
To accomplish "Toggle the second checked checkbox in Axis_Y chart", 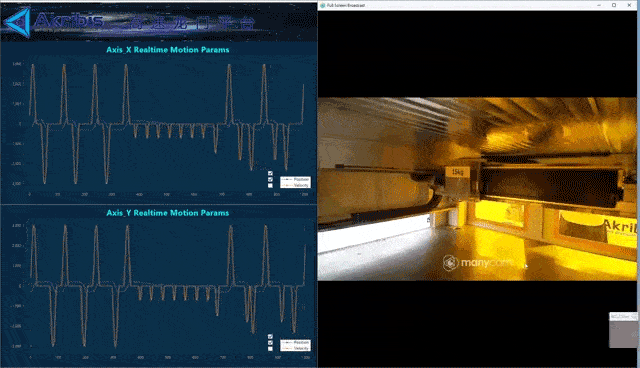I will [x=270, y=343].
